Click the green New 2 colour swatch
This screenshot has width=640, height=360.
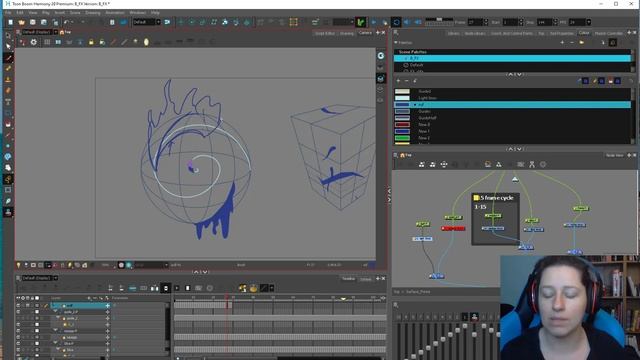coord(402,138)
